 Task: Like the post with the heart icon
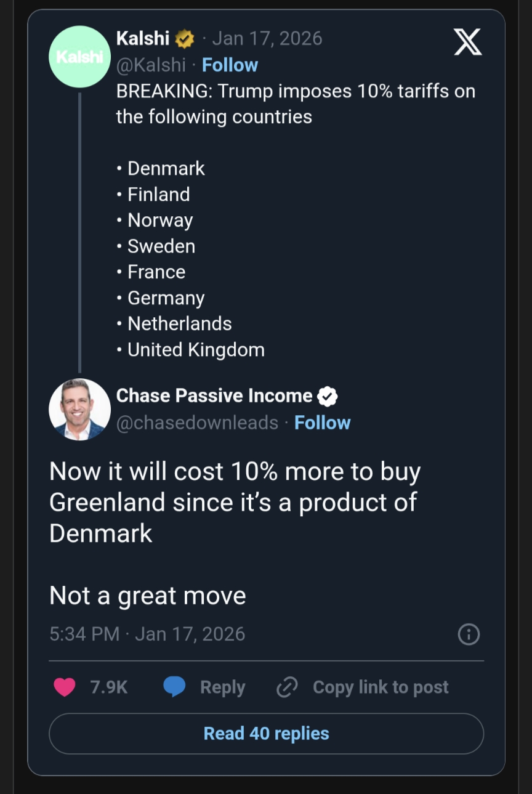click(65, 687)
